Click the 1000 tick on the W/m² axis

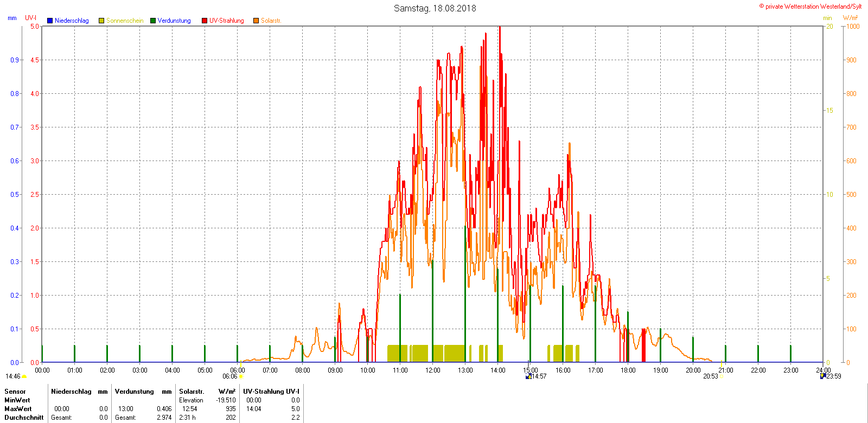tap(853, 27)
